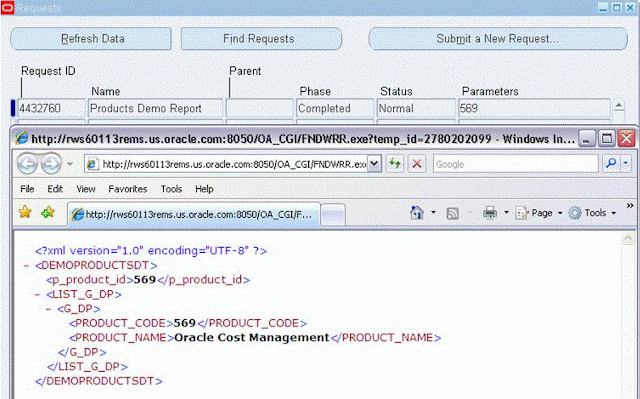The height and width of the screenshot is (399, 640).
Task: Click the red Stop loading icon
Action: (417, 164)
